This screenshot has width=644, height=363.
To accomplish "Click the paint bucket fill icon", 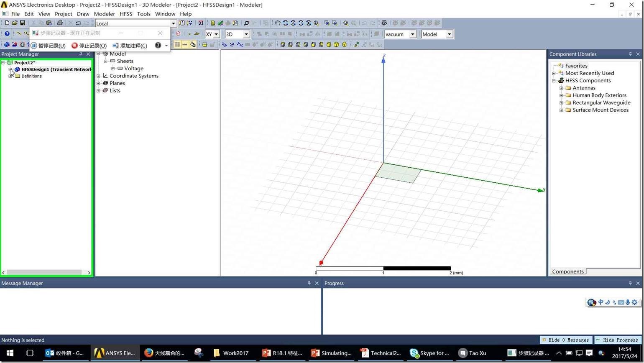I will [x=192, y=44].
